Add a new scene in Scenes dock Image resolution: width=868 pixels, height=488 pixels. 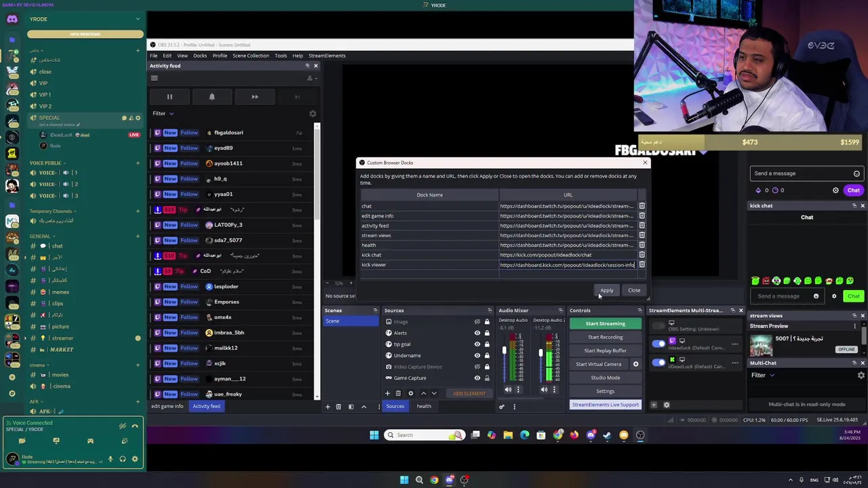(328, 407)
